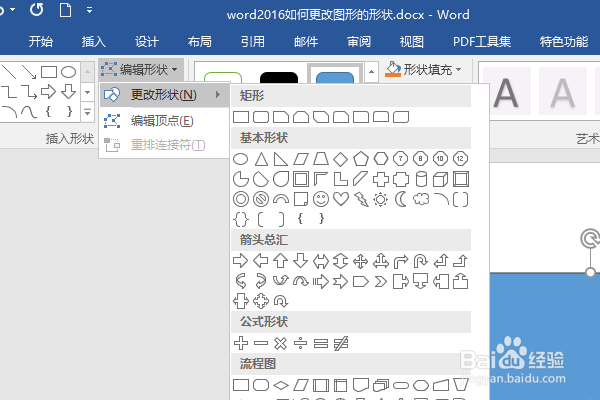Open the PDF工具集 tab
Viewport: 600px width, 400px height.
tap(482, 41)
